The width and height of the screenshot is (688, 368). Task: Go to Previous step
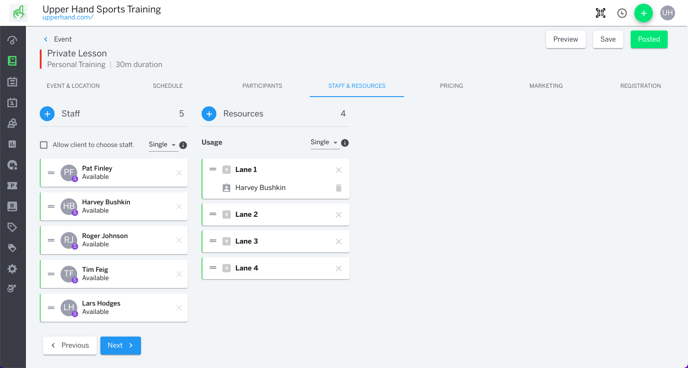tap(70, 346)
